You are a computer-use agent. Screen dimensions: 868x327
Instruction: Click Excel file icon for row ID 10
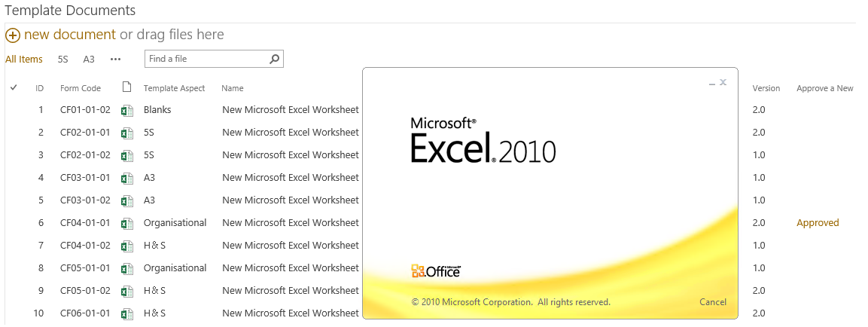[127, 313]
